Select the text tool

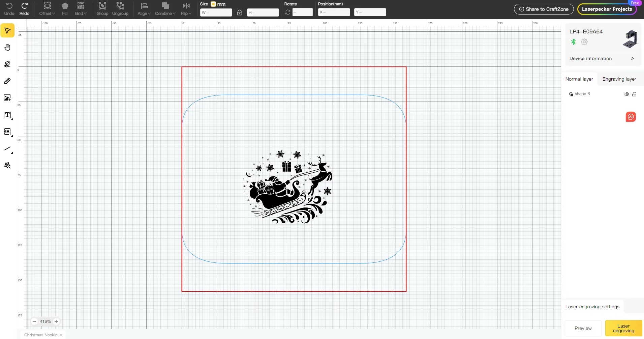7,115
